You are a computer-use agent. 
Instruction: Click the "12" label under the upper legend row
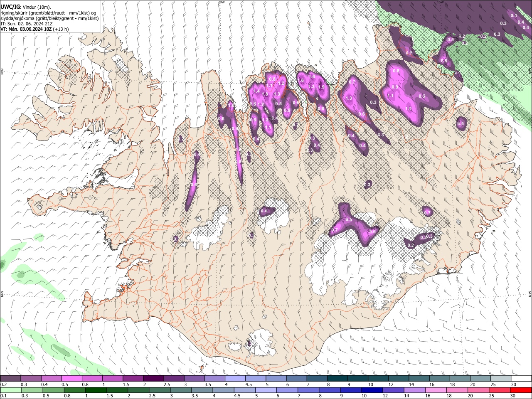391,384
